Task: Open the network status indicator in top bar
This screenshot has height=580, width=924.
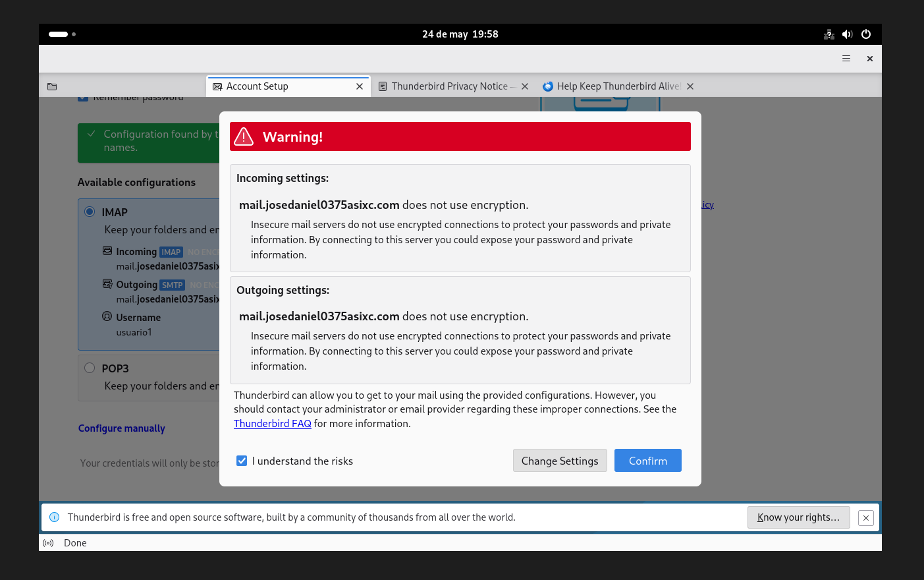Action: click(x=829, y=34)
